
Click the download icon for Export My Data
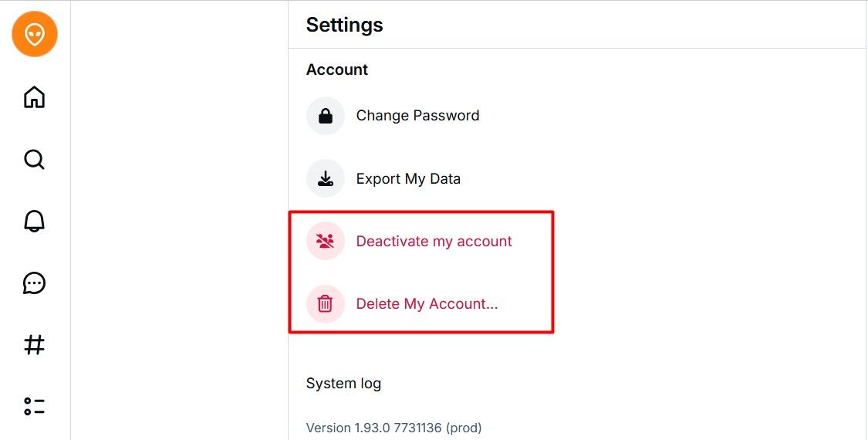tap(326, 179)
